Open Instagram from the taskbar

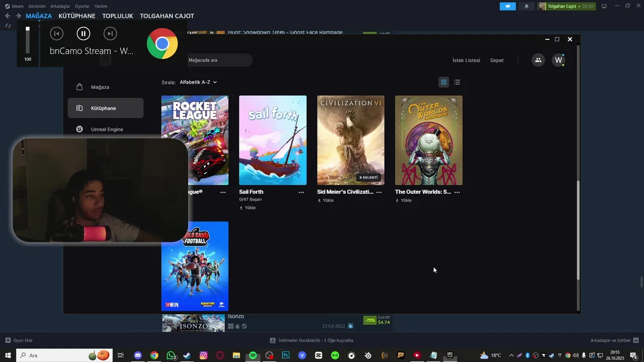click(203, 355)
